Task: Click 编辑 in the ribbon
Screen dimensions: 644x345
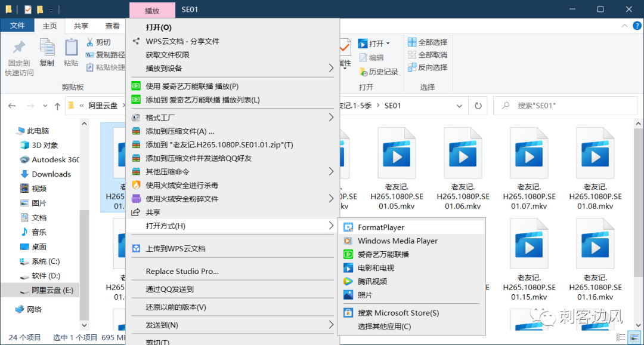Action: click(371, 57)
